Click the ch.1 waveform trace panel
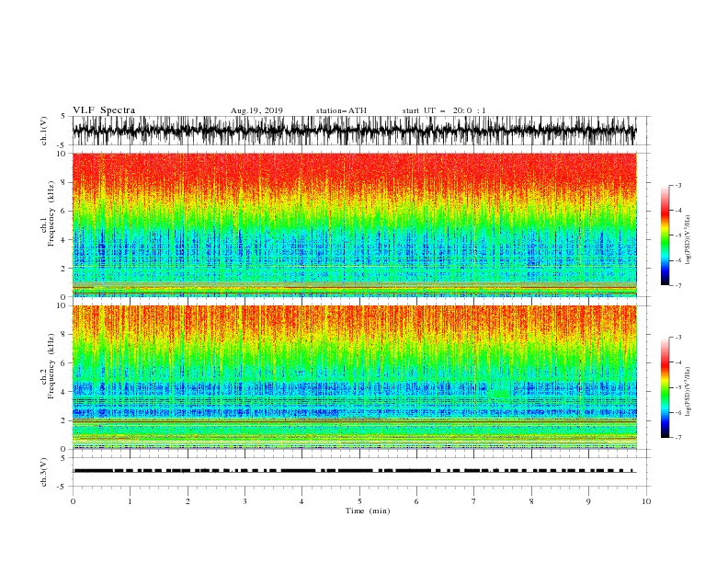The width and height of the screenshot is (728, 563). [x=355, y=131]
